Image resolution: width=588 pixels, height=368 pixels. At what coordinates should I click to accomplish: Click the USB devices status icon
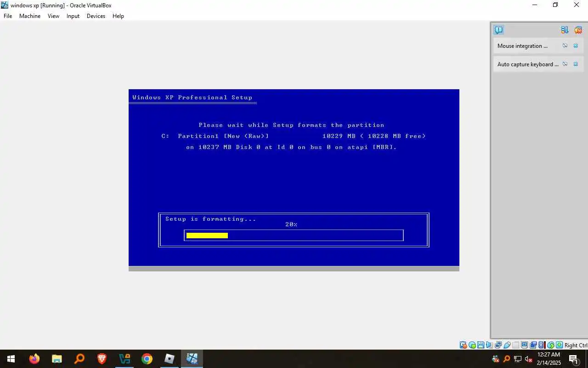tap(507, 345)
